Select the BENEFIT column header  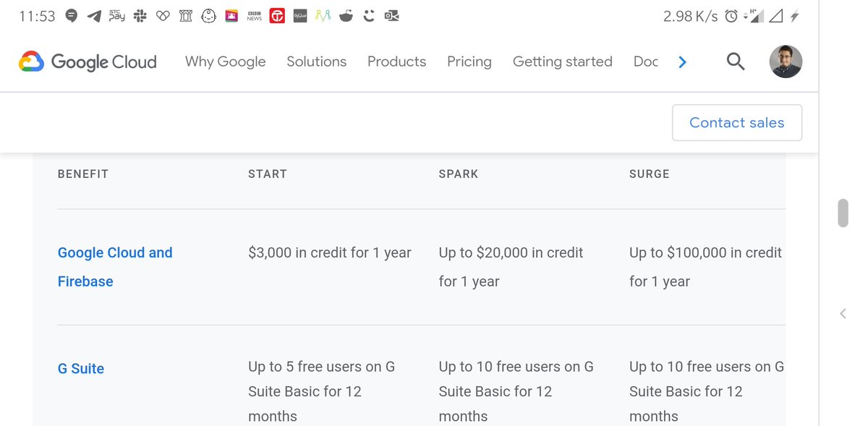pos(83,174)
